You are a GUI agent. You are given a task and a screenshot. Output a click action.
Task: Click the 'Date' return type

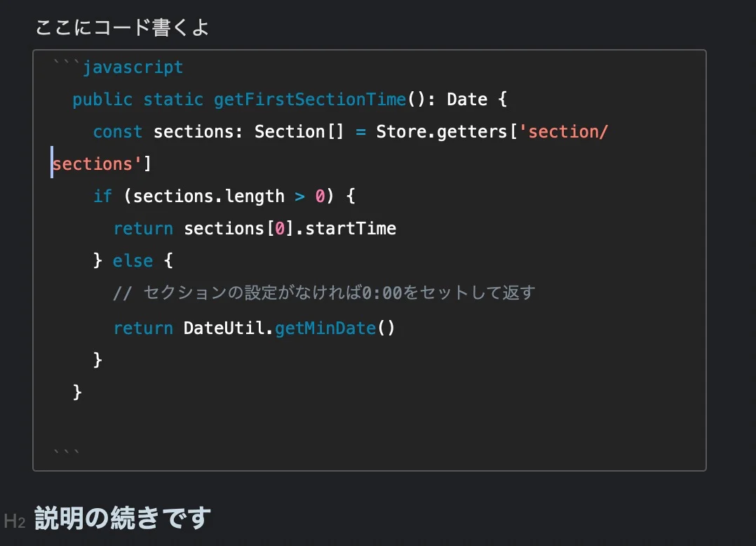[x=467, y=100]
